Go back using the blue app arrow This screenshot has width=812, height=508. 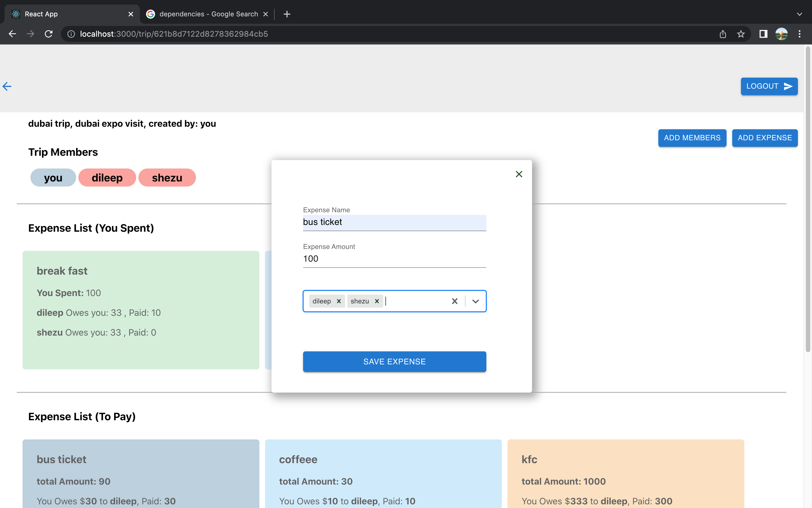click(x=7, y=86)
